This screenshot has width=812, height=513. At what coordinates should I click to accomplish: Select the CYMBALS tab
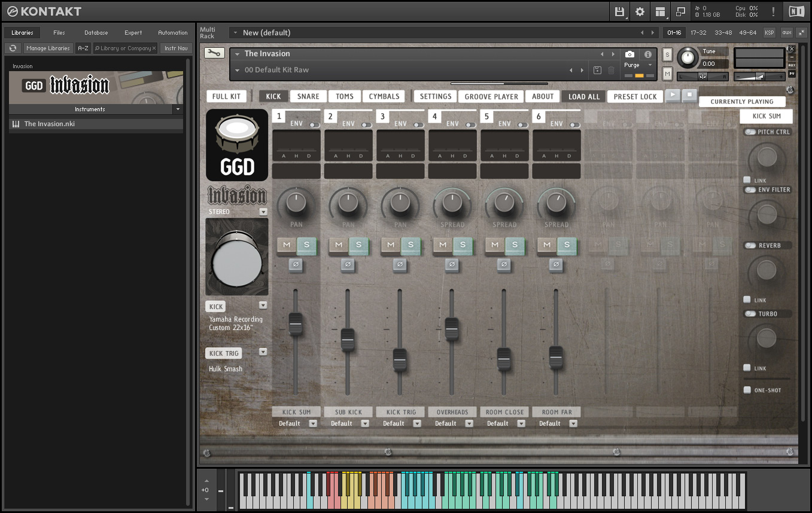pos(384,96)
